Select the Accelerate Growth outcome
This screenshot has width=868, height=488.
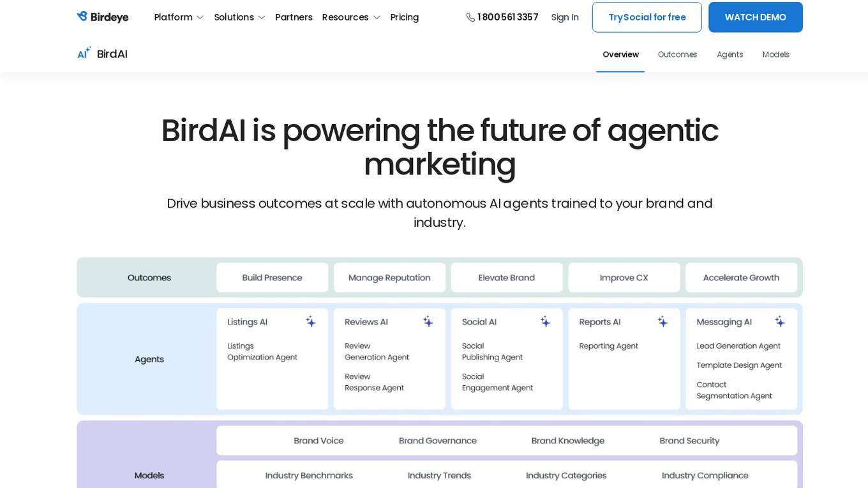point(742,278)
